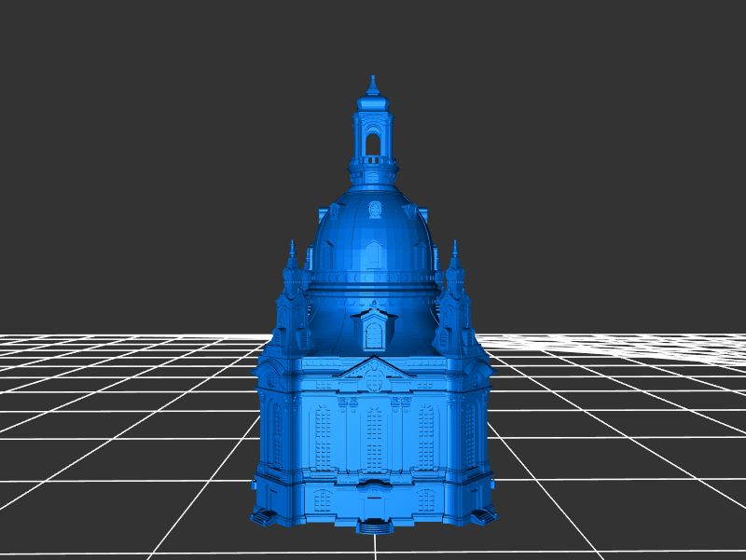Click the window on the right angled facade
Screen dimensions: 746x560
click(471, 433)
